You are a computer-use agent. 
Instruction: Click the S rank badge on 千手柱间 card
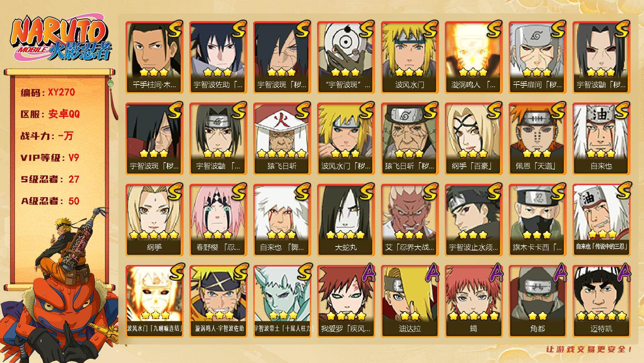pos(175,29)
